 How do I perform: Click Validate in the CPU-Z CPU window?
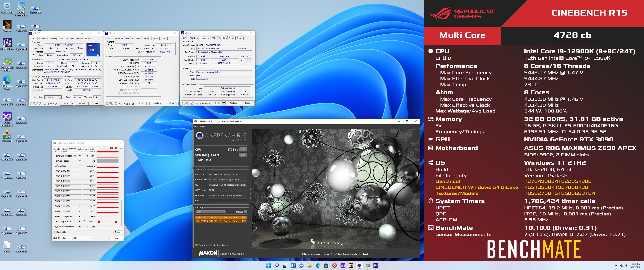tap(81, 103)
